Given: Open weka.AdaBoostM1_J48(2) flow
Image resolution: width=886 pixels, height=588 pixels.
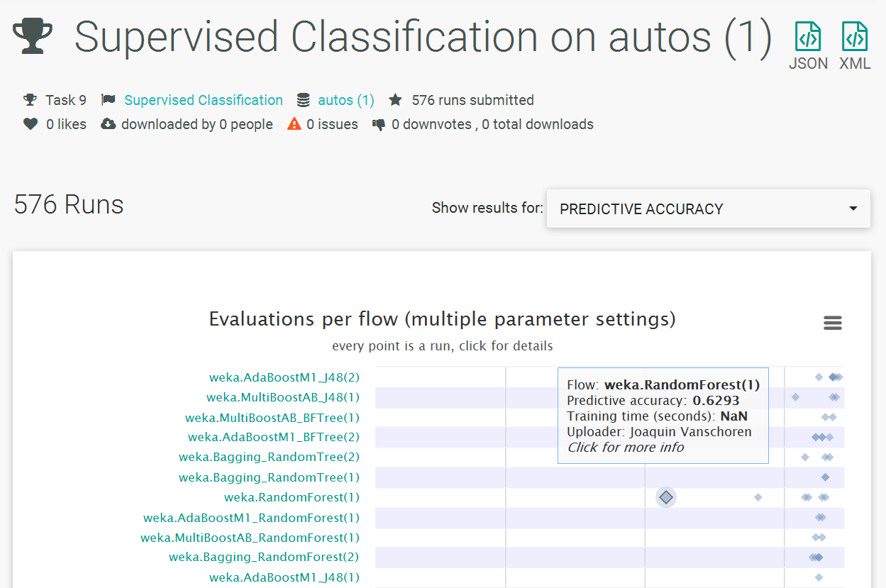Looking at the screenshot, I should point(284,377).
